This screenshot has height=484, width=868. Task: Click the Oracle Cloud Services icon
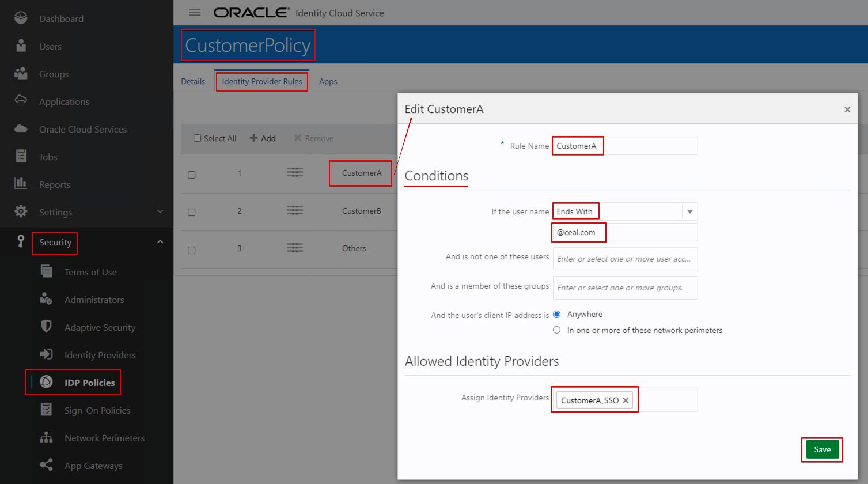21,128
